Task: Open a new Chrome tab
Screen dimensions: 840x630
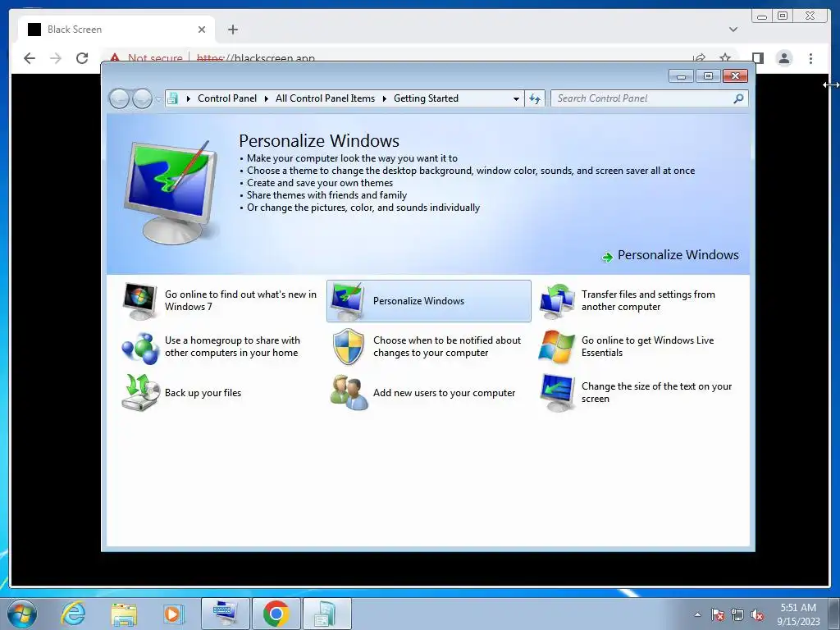Action: click(232, 30)
